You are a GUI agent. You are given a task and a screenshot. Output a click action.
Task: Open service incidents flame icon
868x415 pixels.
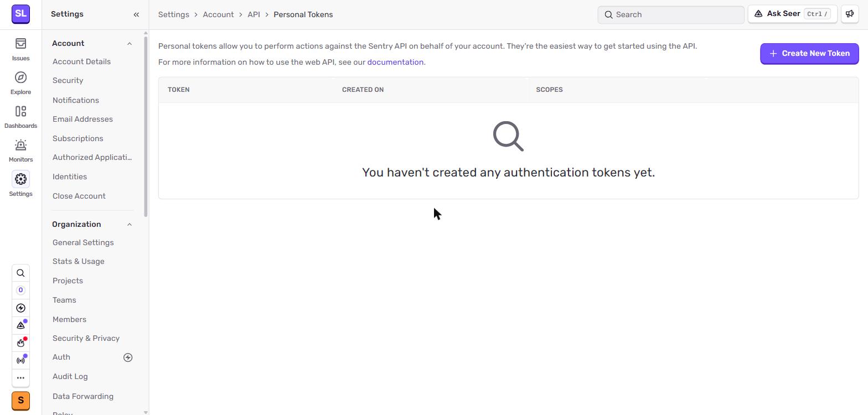click(20, 343)
